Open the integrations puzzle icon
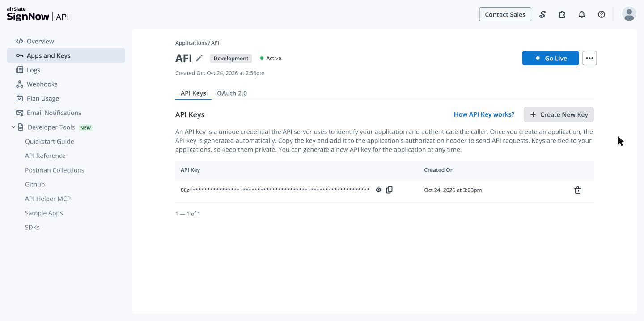 (562, 14)
